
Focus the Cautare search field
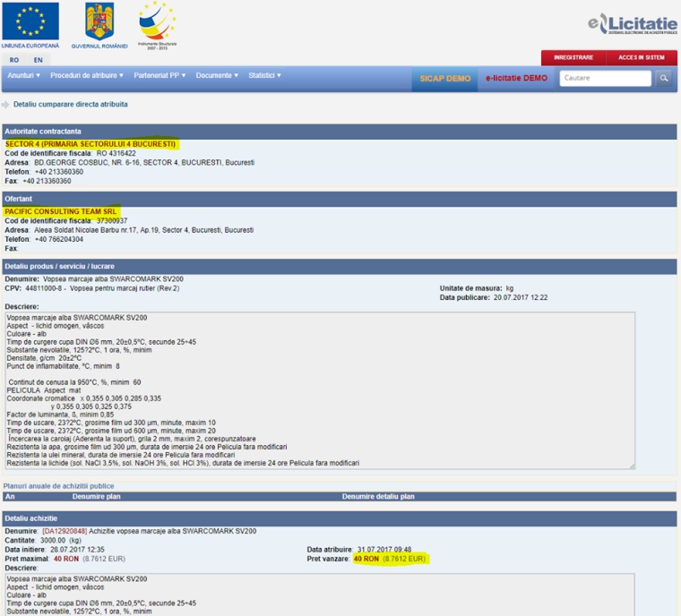point(605,78)
